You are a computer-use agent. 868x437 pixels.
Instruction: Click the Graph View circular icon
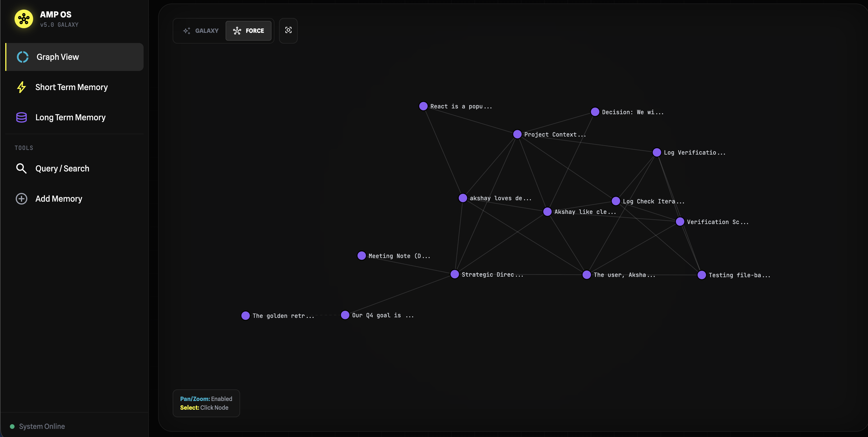(x=23, y=57)
